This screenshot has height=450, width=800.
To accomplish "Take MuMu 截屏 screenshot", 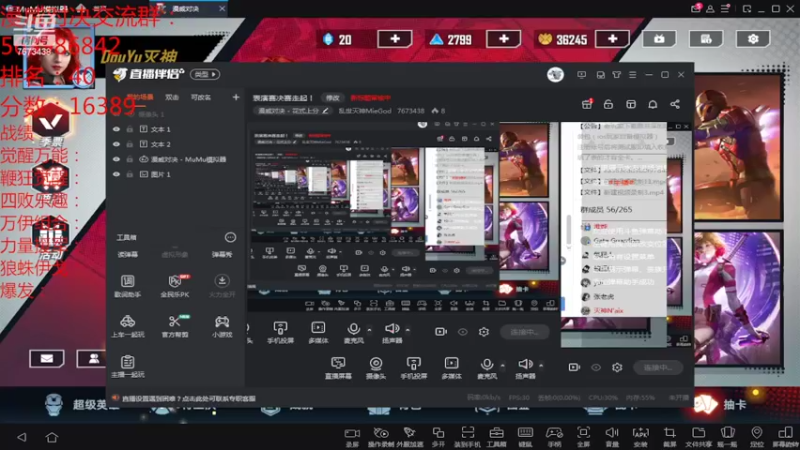I will coord(669,437).
